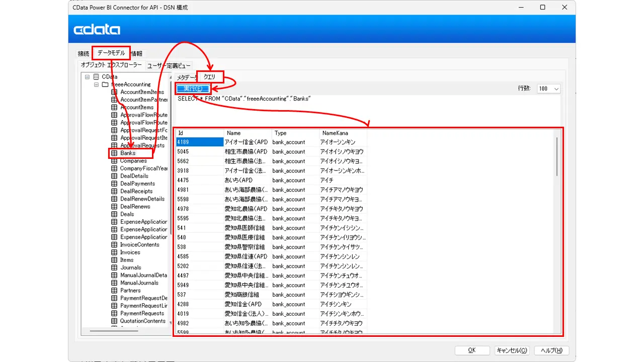This screenshot has height=362, width=644.
Task: Click the NameKana cell アイチシンキン
Action: (344, 305)
